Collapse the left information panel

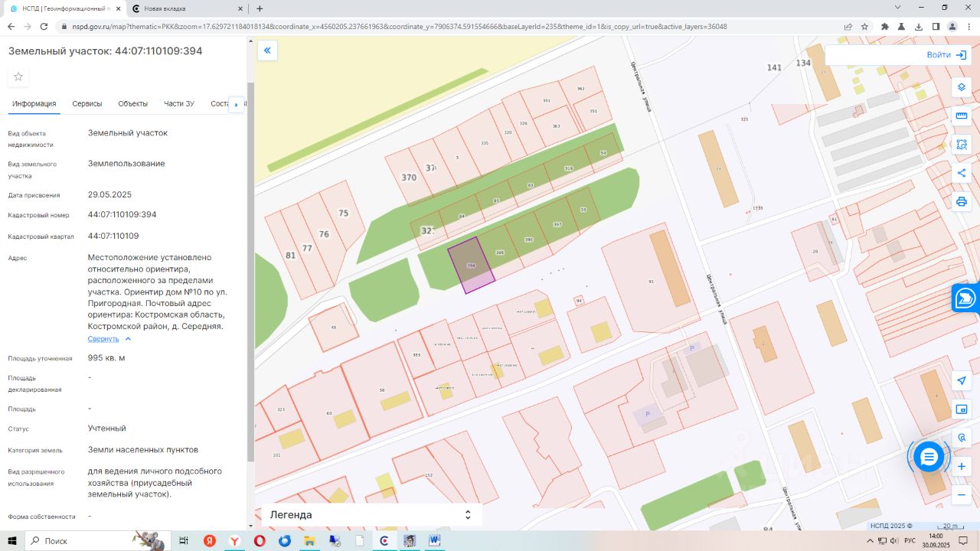(267, 51)
